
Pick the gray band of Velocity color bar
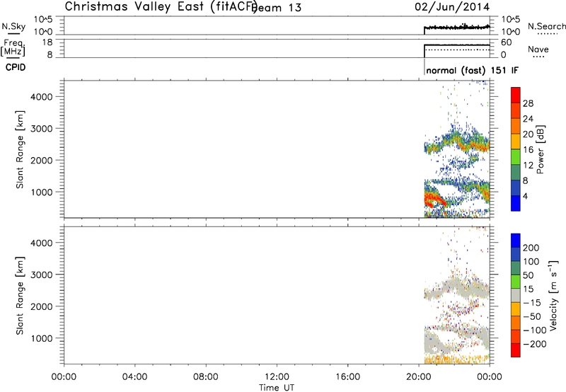516,296
